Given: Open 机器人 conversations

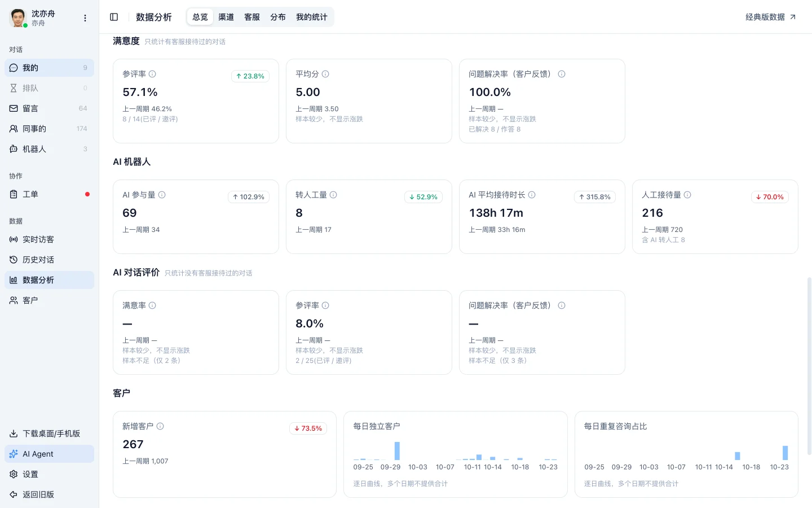Looking at the screenshot, I should [49, 149].
